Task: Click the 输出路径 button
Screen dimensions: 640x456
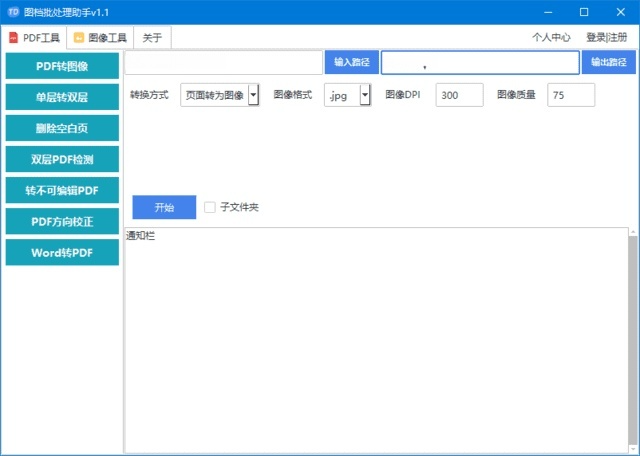Action: [608, 62]
